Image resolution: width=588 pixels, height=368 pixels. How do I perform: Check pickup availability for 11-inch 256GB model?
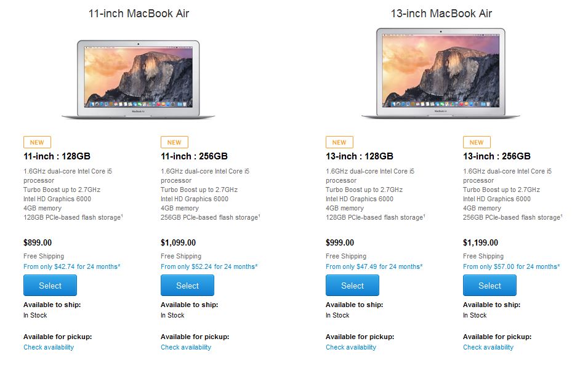tap(186, 347)
